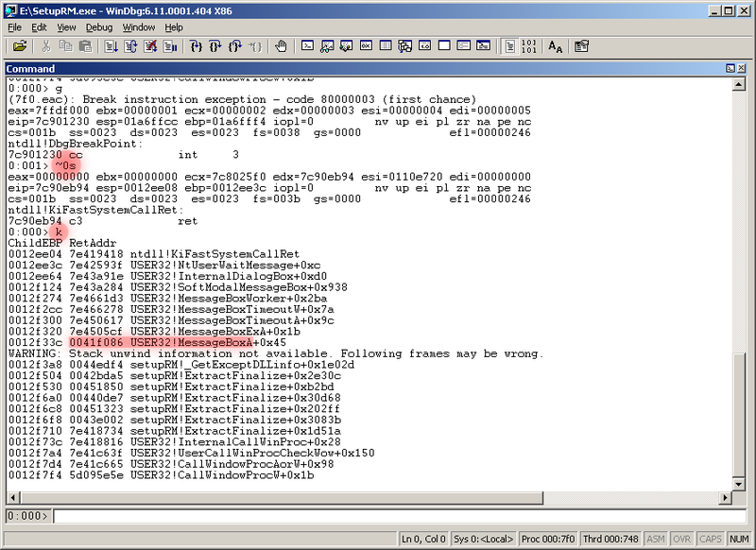
Task: Open the Watch window icon
Action: coord(327,46)
